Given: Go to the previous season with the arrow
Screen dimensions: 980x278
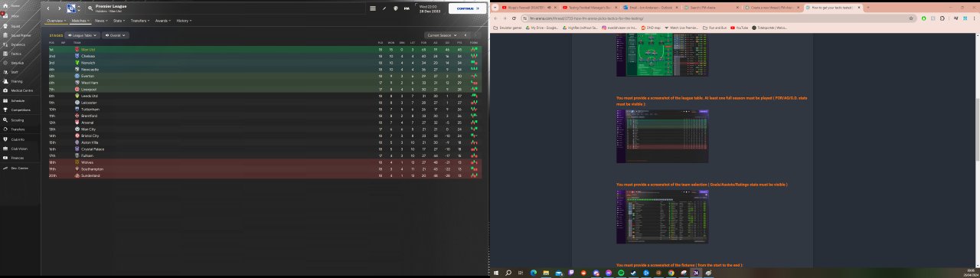Looking at the screenshot, I should [465, 35].
